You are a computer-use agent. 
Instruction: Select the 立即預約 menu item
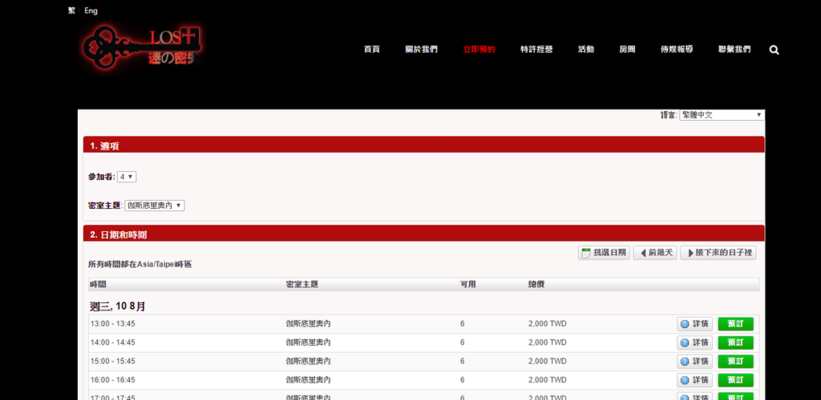[479, 49]
